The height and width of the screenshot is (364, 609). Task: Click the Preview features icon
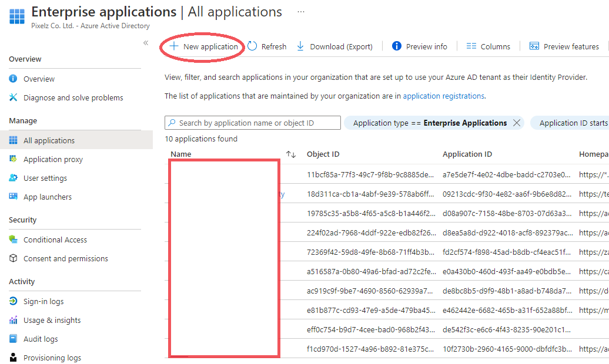pos(534,46)
